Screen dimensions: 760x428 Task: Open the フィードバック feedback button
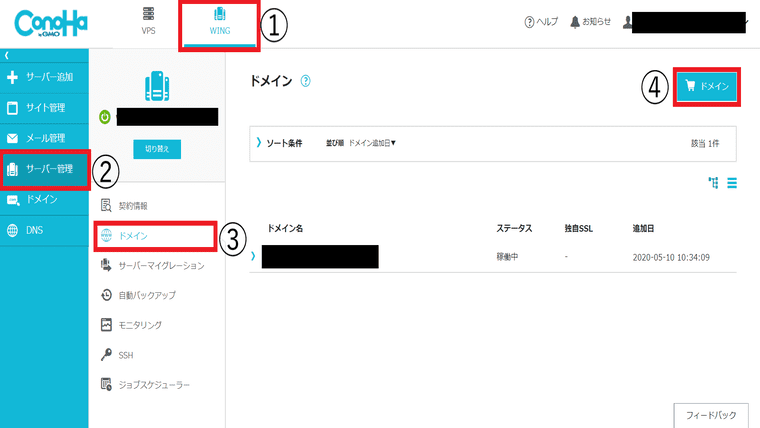click(x=711, y=415)
